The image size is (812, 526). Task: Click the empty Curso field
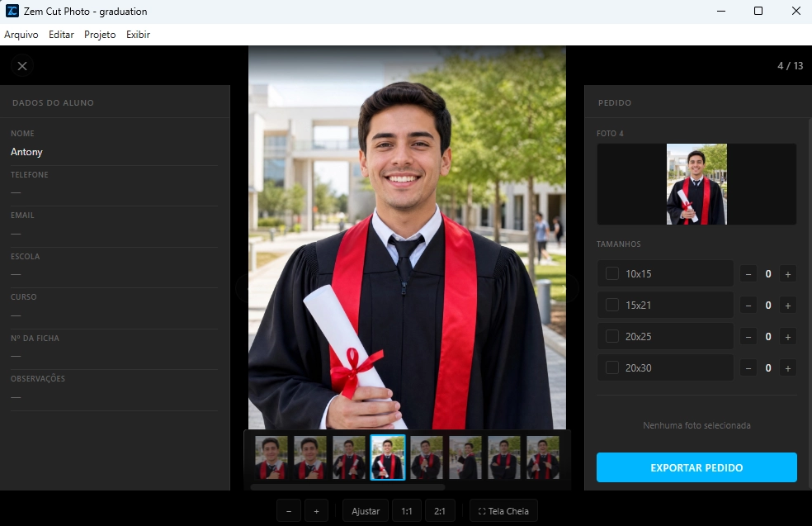[x=114, y=315]
